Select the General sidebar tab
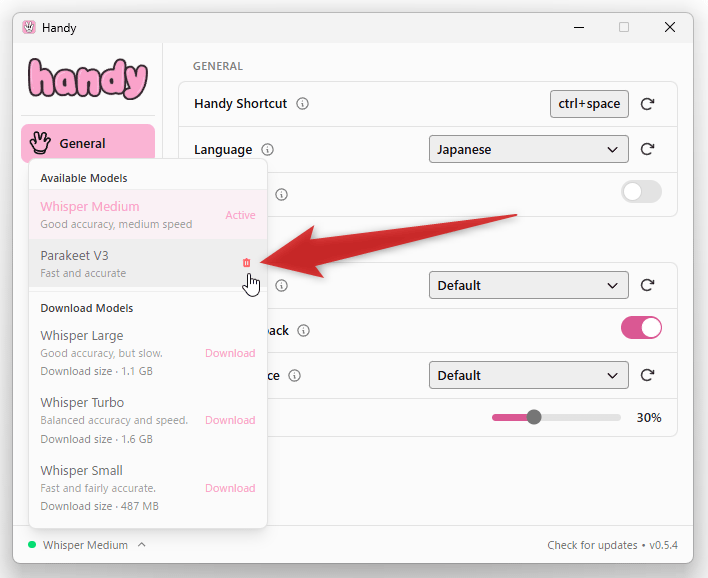 point(88,143)
